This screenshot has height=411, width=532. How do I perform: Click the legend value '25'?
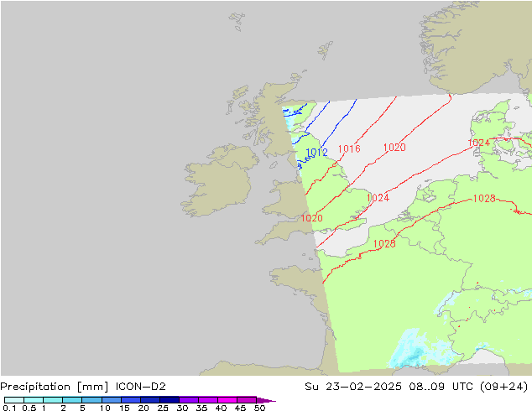click(x=163, y=408)
